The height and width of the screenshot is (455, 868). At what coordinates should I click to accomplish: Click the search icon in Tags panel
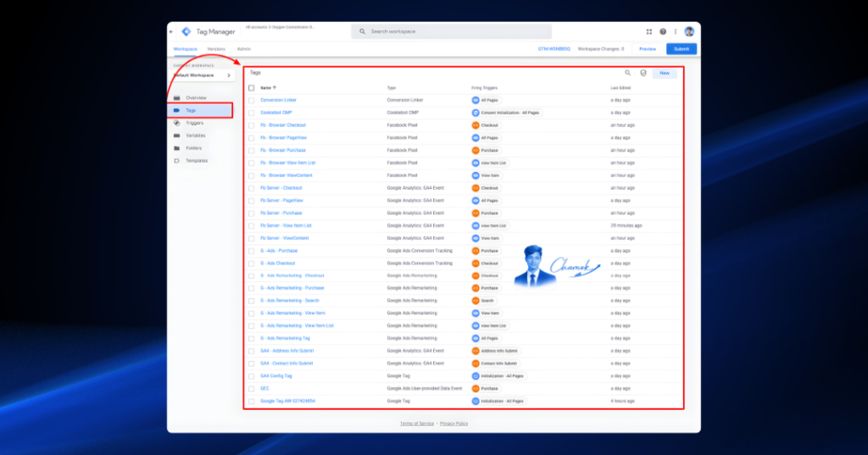628,73
